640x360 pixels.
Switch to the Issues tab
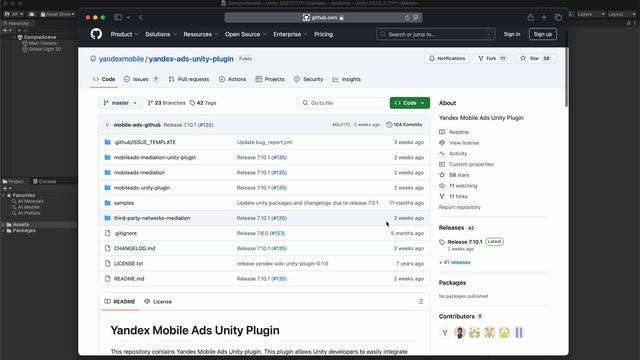pyautogui.click(x=141, y=79)
